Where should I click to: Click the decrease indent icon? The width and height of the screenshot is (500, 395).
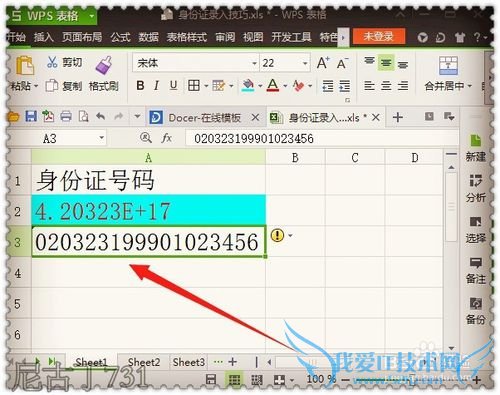(x=328, y=86)
